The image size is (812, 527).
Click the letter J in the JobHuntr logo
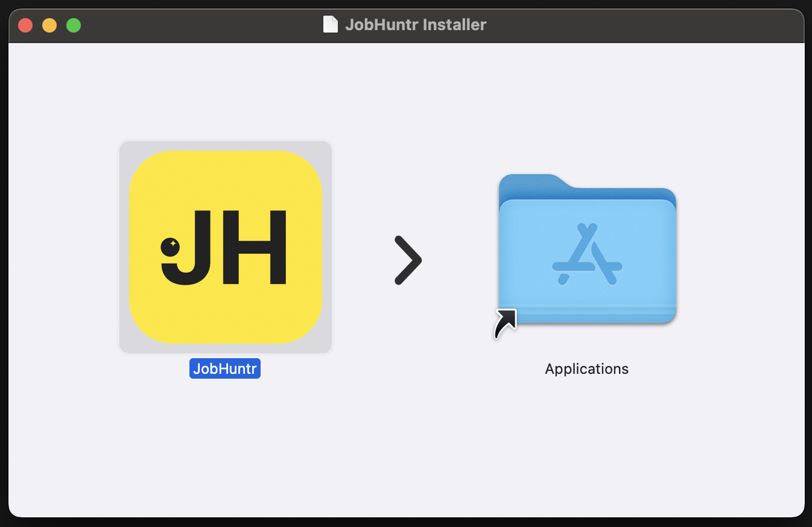point(193,253)
